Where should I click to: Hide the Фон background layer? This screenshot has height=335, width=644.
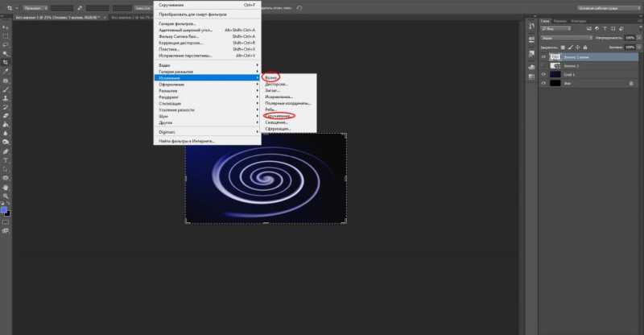point(544,83)
